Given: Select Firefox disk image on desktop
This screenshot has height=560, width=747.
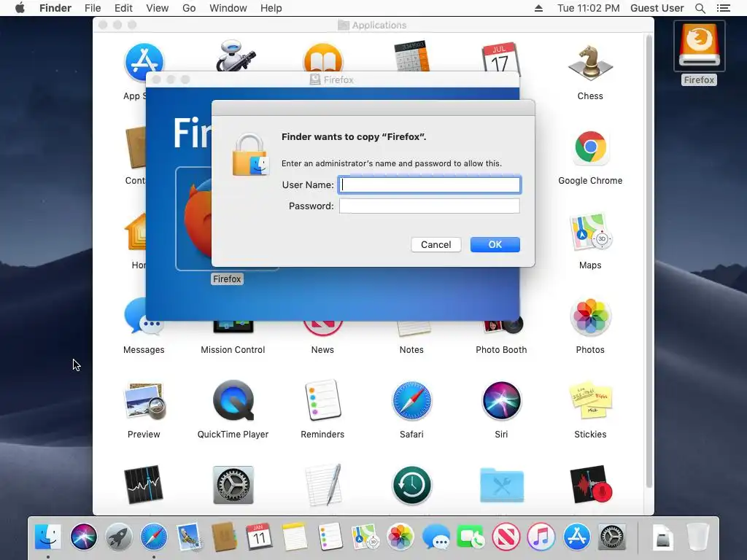Looking at the screenshot, I should [x=699, y=46].
